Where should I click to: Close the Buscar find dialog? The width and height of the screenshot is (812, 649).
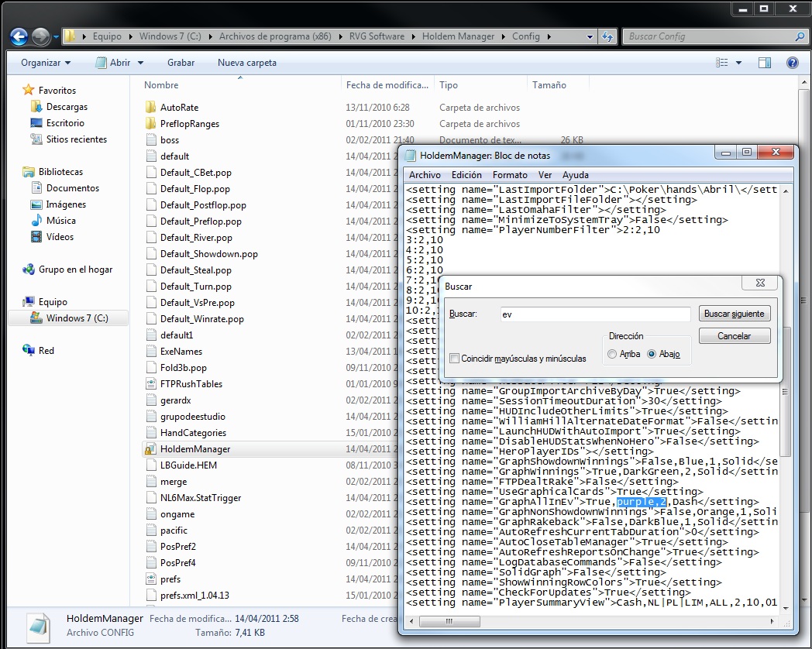point(760,283)
